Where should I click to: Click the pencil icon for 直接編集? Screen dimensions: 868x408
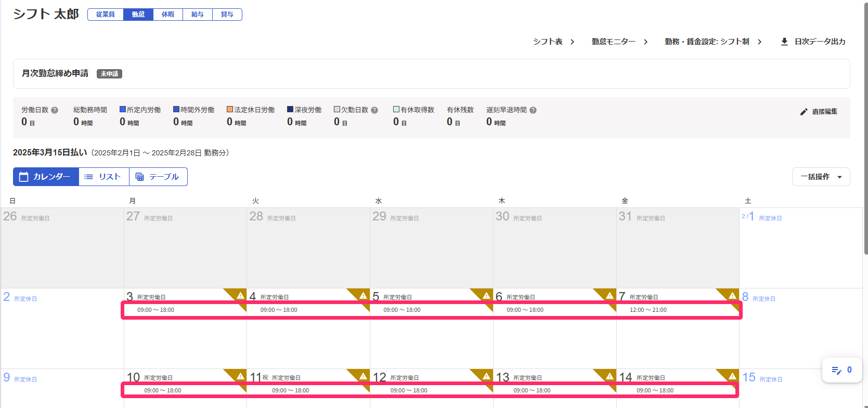click(804, 112)
